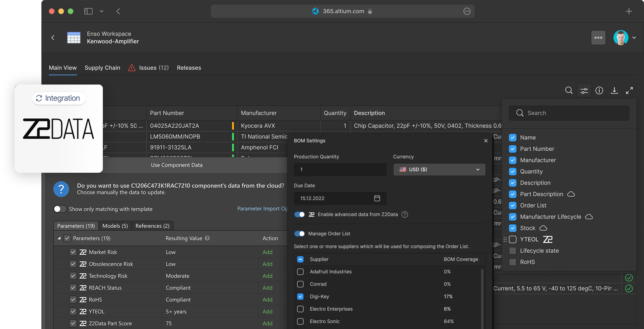
Task: Click the browser back arrow
Action: click(x=118, y=11)
